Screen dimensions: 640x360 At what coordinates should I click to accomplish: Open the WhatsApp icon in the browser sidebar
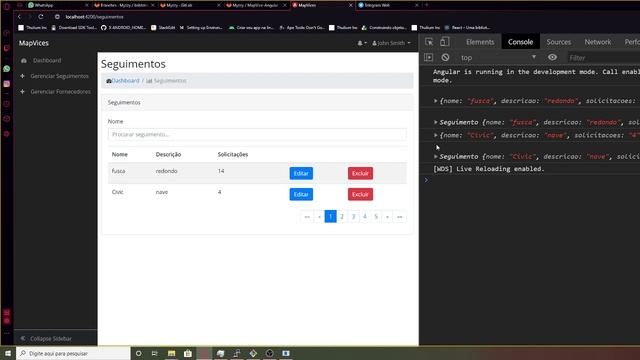click(7, 69)
